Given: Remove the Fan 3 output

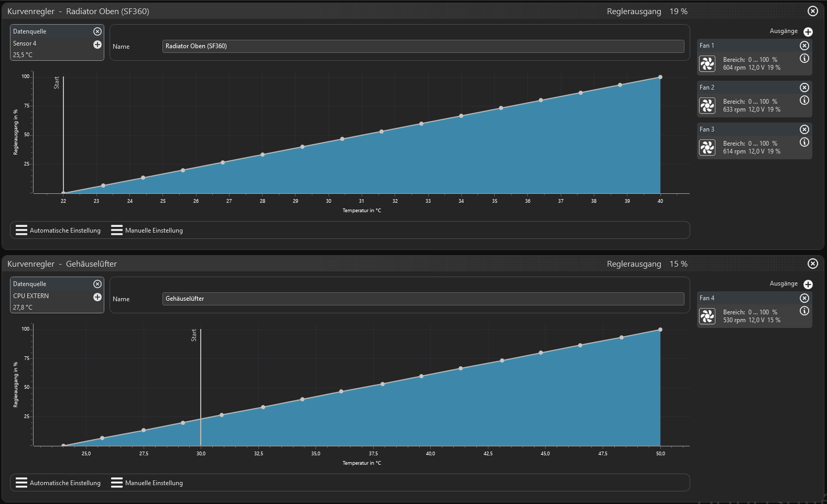Looking at the screenshot, I should point(804,129).
